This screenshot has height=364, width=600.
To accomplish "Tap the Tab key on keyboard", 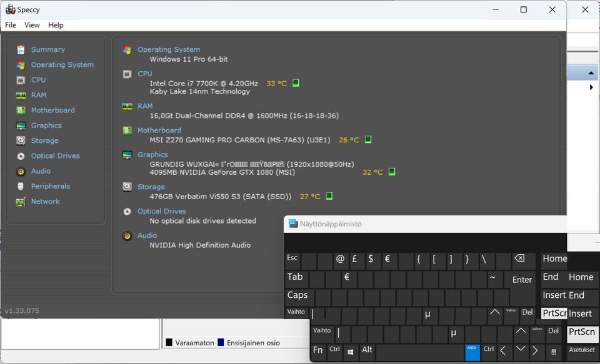I will 297,280.
